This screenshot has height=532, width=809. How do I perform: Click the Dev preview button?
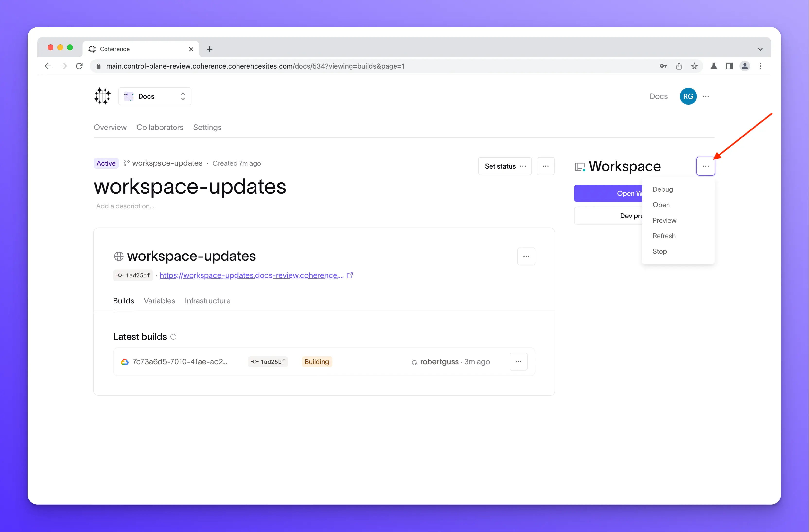[x=608, y=216]
